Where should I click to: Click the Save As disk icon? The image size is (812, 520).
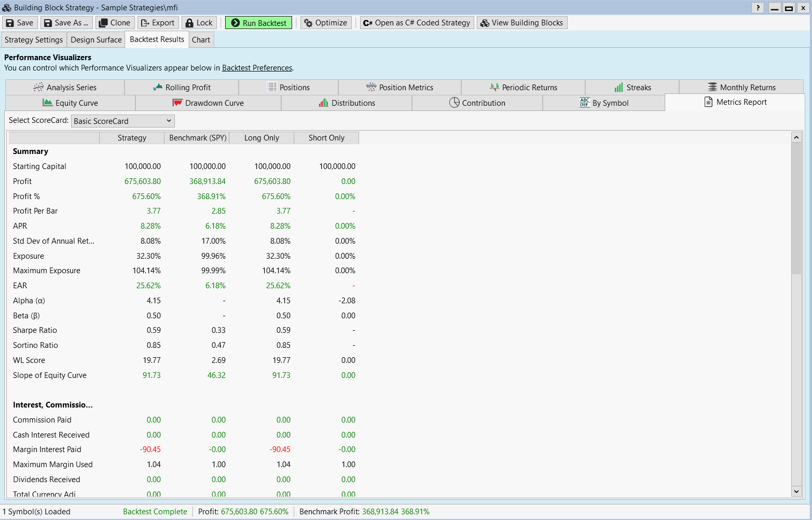48,23
